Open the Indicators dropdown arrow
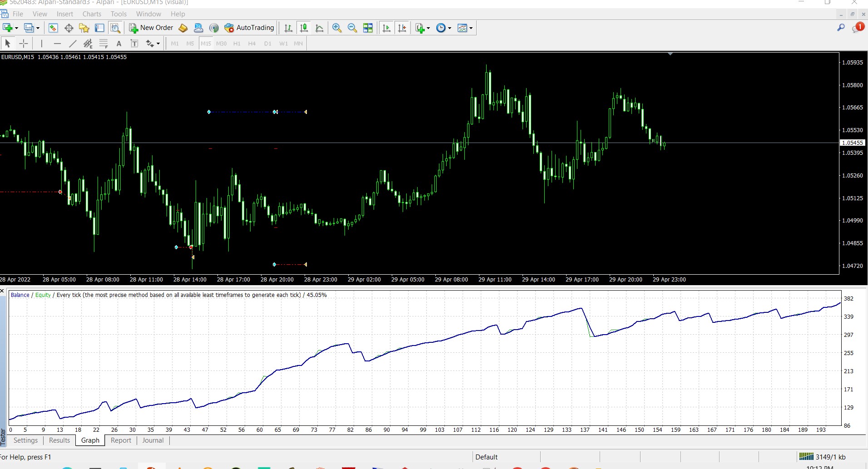868x469 pixels. (428, 28)
